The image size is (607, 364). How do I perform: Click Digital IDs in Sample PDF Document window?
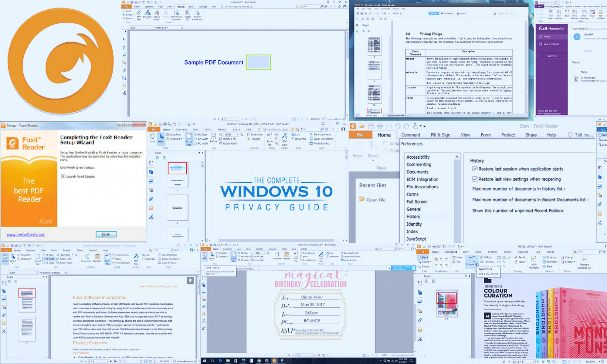[x=188, y=15]
